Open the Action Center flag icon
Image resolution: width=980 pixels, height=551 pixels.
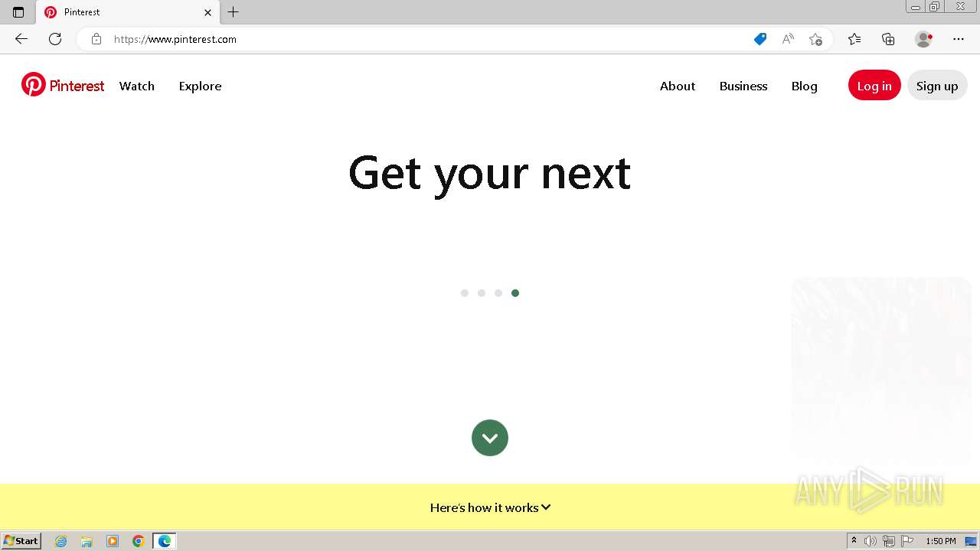(x=907, y=541)
